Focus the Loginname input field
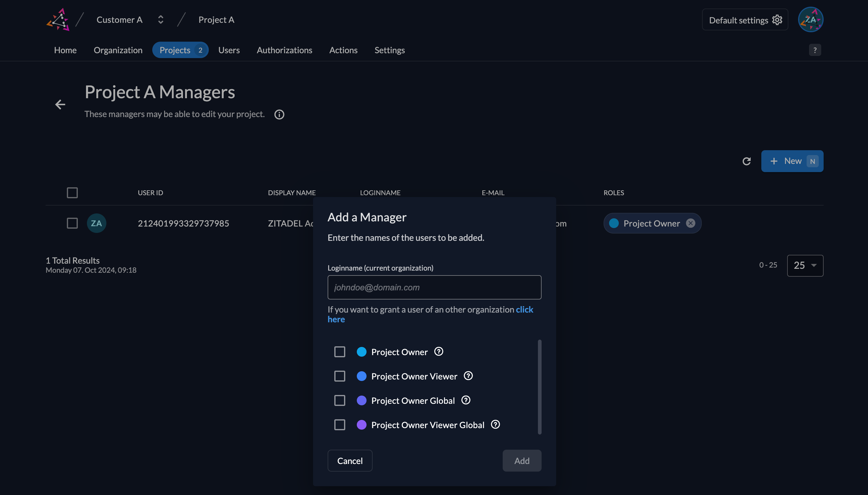 [x=434, y=287]
